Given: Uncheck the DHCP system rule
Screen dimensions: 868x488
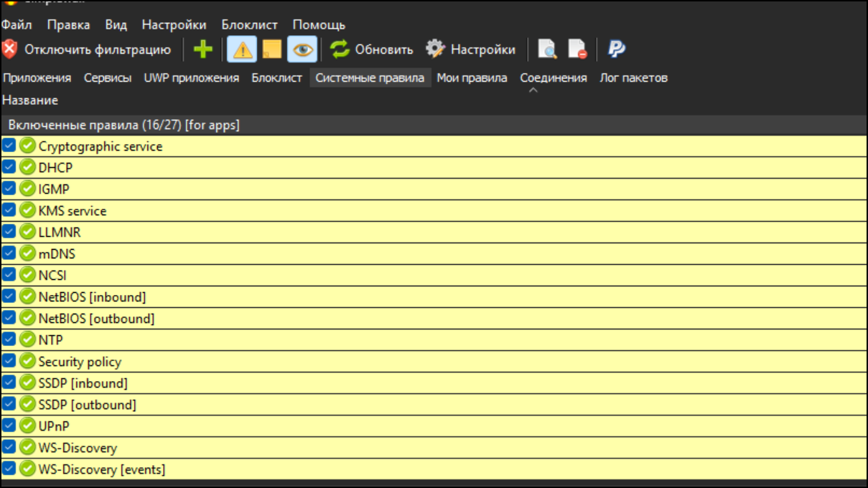Looking at the screenshot, I should pyautogui.click(x=10, y=169).
